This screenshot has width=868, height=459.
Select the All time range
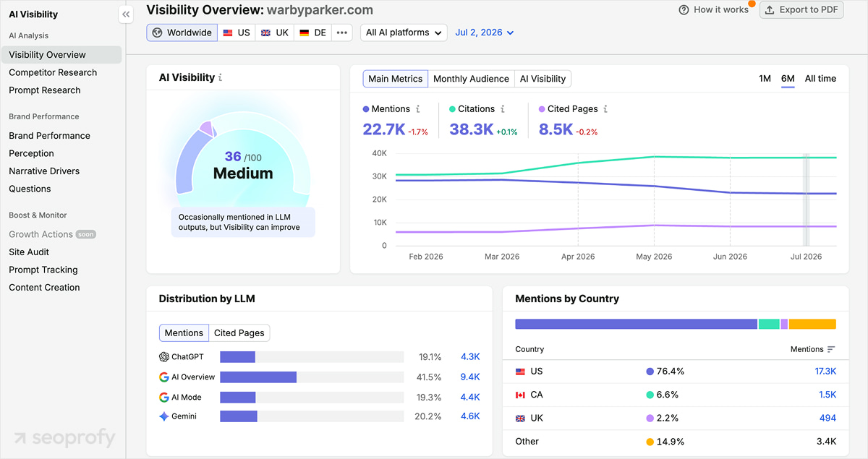[x=820, y=79]
